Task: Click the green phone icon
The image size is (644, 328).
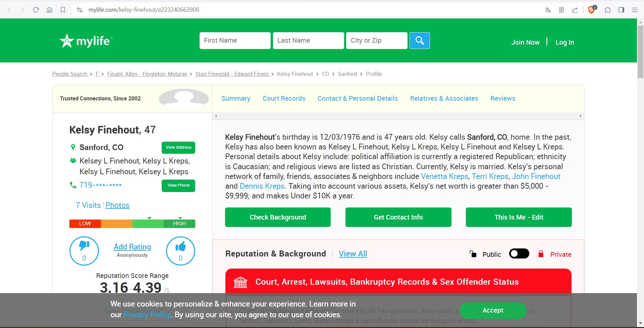Action: tap(73, 185)
